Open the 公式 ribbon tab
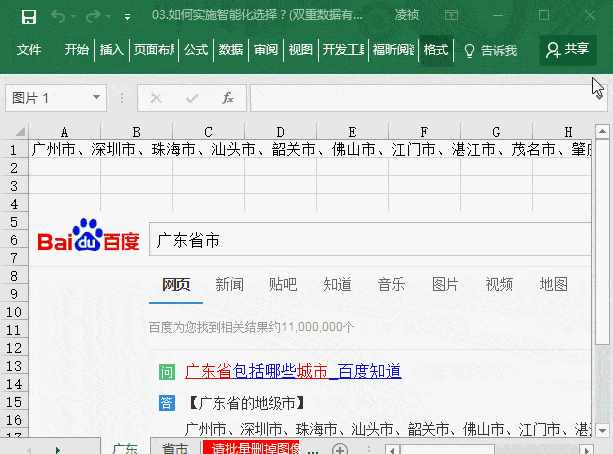 pyautogui.click(x=196, y=50)
